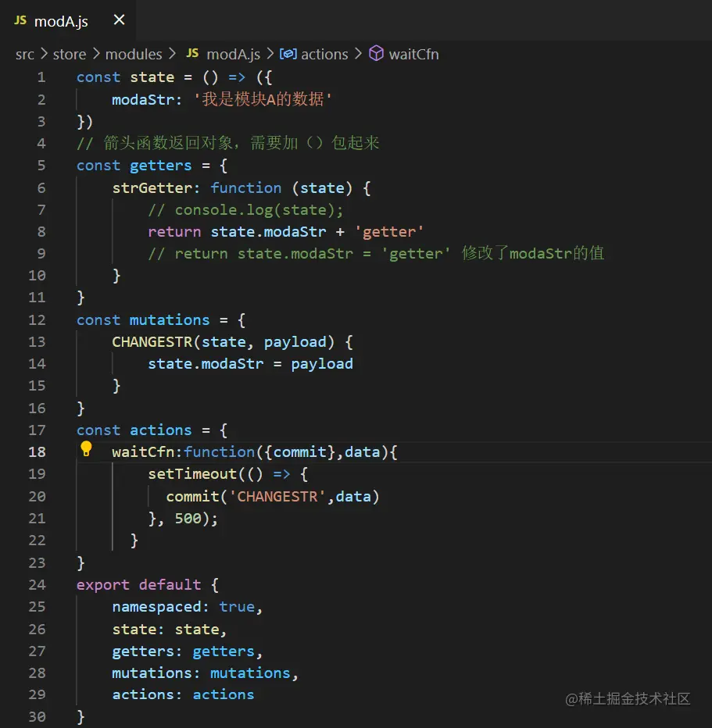Expand the chevron after src breadcrumb
The height and width of the screenshot is (728, 712).
point(44,54)
